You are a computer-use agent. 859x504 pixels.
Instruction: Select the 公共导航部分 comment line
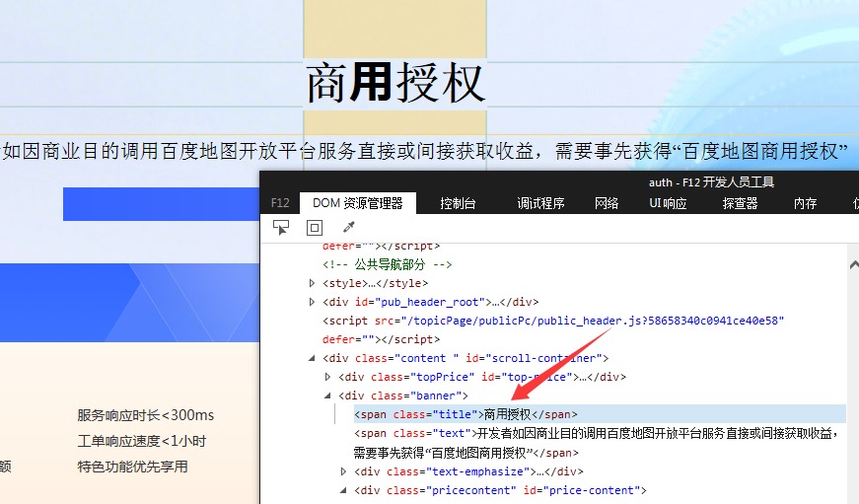tap(388, 264)
